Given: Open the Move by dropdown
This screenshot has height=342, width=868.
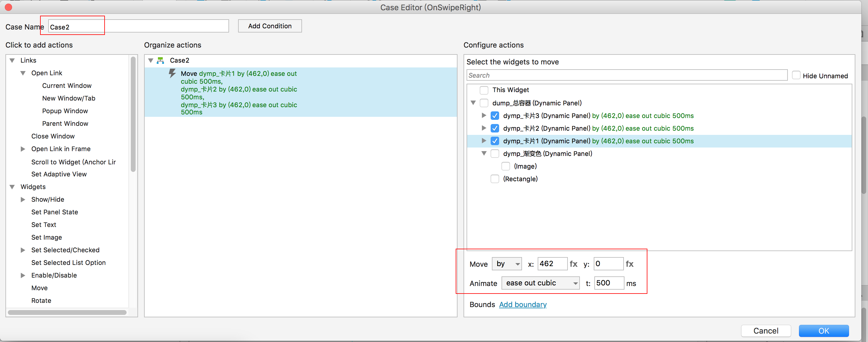Looking at the screenshot, I should [x=506, y=264].
